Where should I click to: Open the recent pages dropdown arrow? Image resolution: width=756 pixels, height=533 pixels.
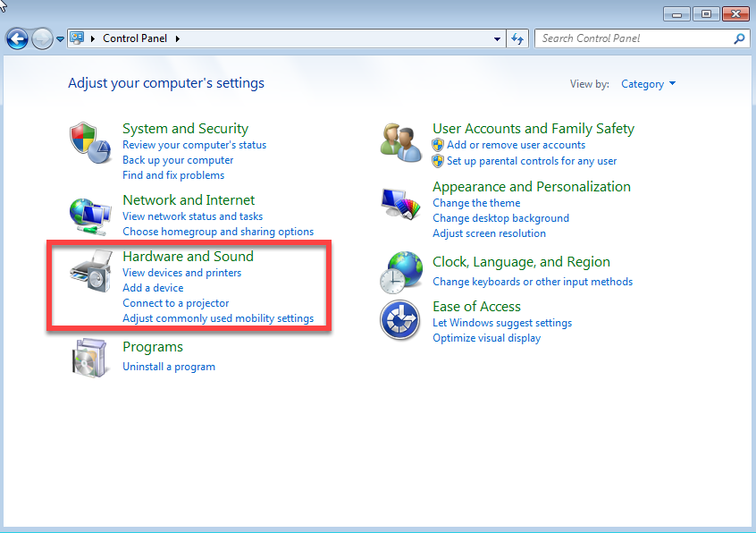(61, 38)
